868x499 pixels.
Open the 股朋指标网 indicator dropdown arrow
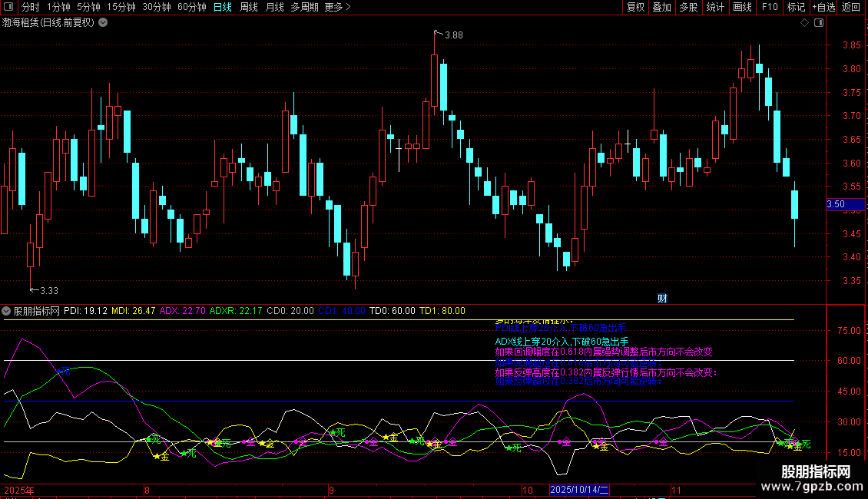[7, 311]
